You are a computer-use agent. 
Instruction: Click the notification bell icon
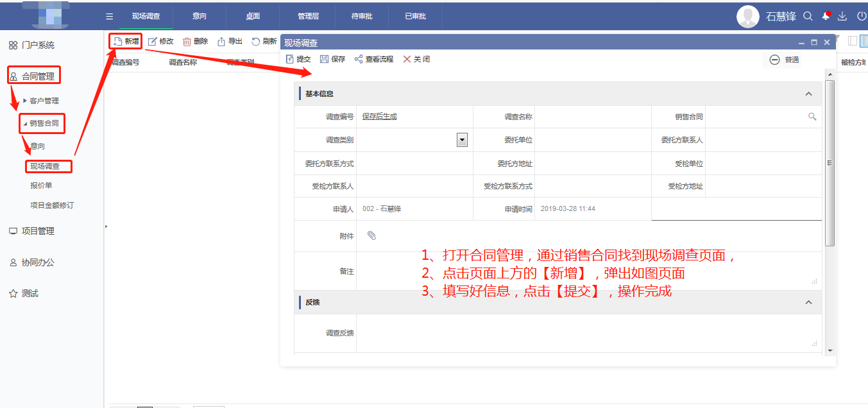click(826, 16)
